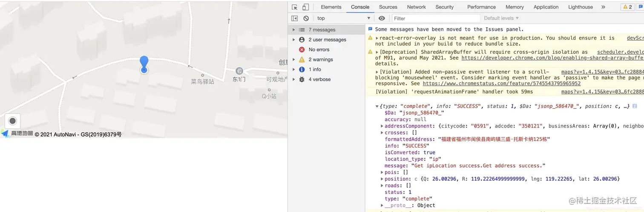Expand the react-error-overlay warning message
Image resolution: width=644 pixels, height=212 pixels.
click(377, 38)
